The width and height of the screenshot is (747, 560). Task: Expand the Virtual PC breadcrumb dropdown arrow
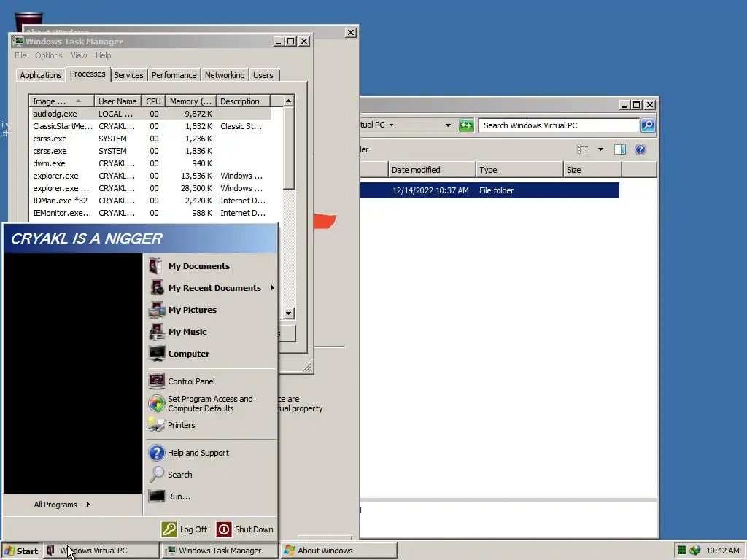pos(392,125)
